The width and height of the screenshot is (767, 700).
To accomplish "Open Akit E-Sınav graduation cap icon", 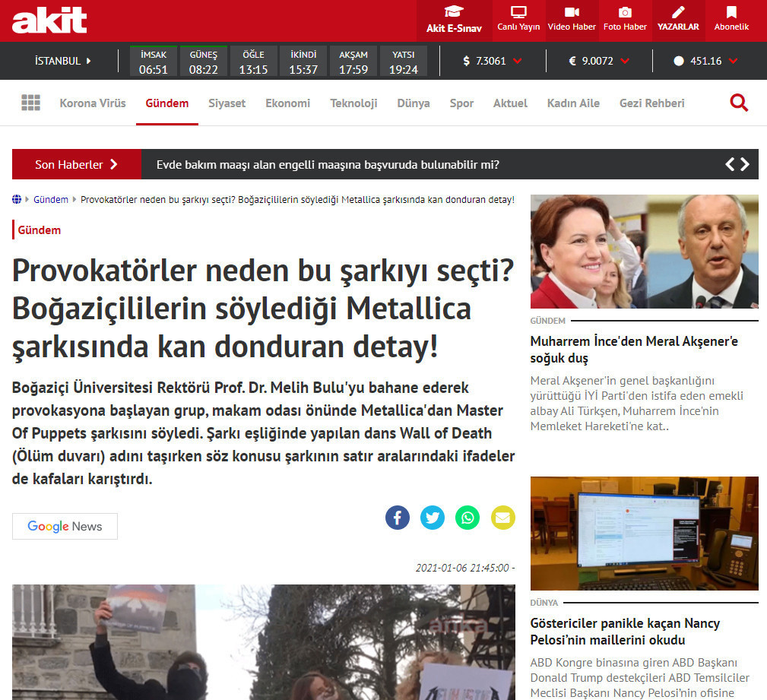I will (454, 11).
